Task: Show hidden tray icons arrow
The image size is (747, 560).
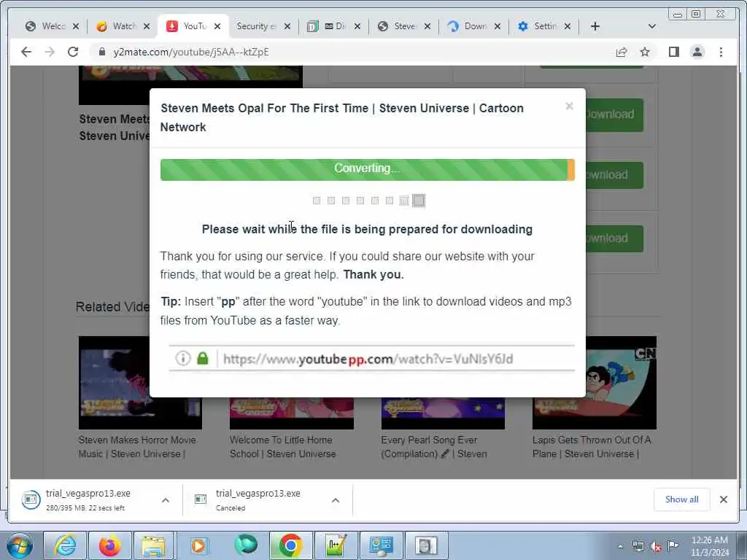Action: tap(620, 547)
